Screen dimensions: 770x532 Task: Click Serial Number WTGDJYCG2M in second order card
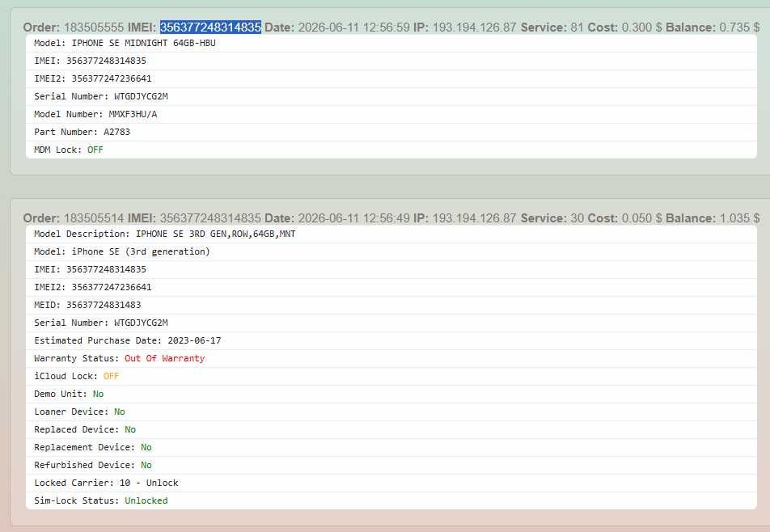click(x=101, y=323)
